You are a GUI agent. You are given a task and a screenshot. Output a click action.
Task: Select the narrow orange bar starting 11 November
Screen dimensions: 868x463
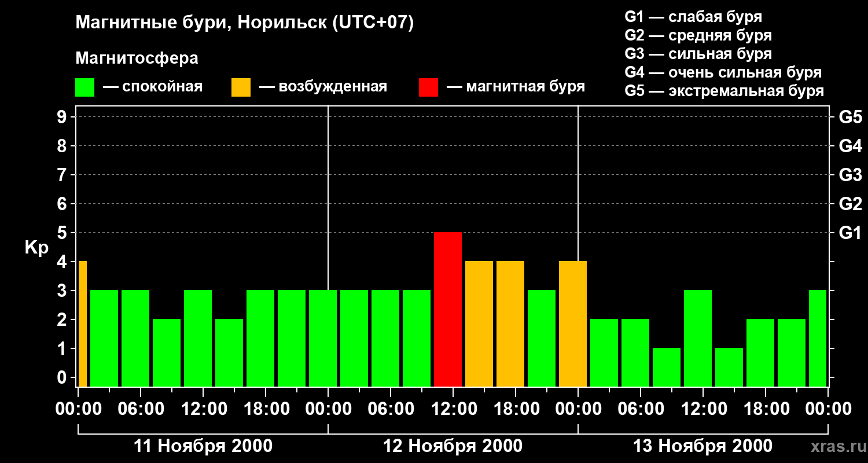click(x=83, y=324)
